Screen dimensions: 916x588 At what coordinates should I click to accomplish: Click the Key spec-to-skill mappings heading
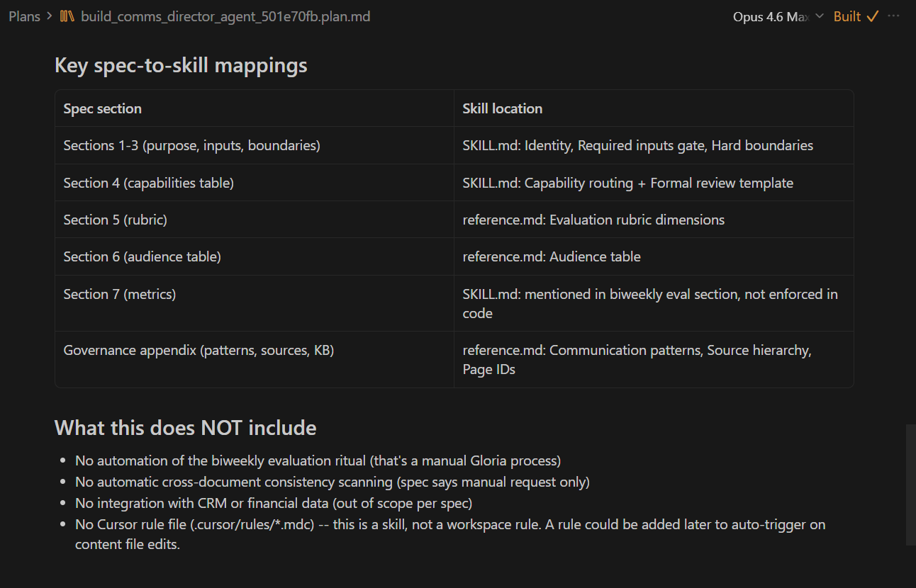click(x=181, y=65)
